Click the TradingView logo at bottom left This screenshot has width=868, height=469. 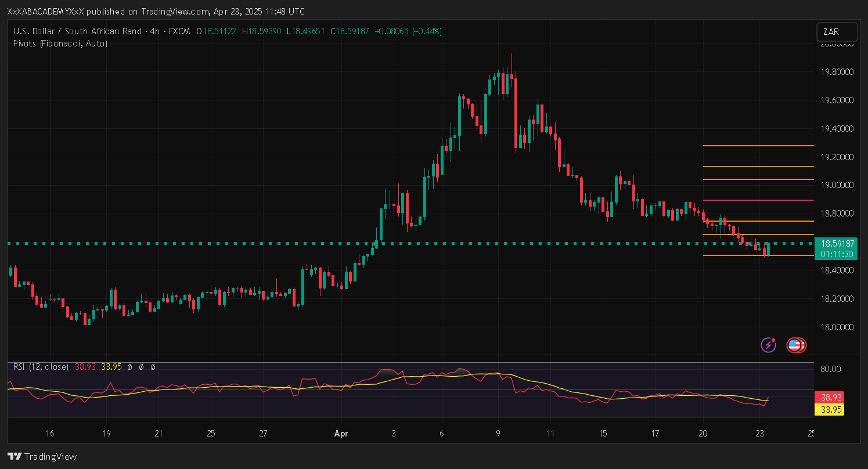click(x=42, y=456)
